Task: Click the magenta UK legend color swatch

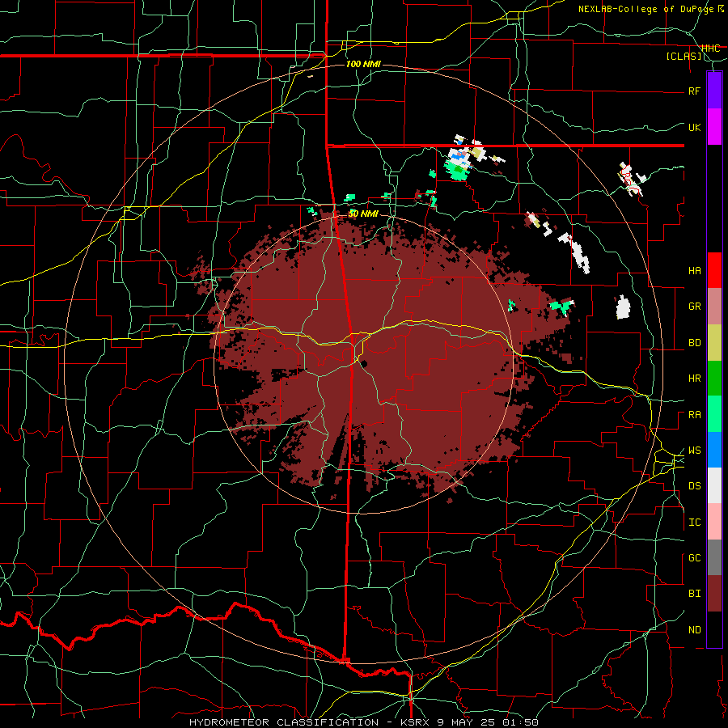Action: coord(714,127)
